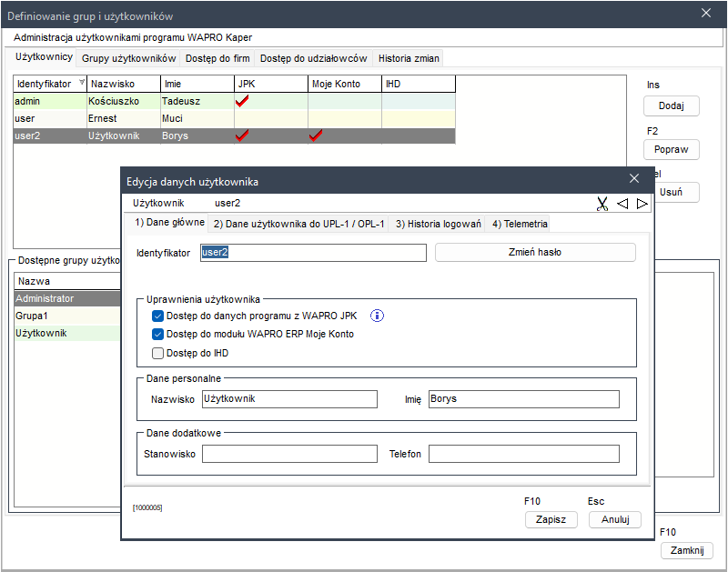This screenshot has height=572, width=728.
Task: Click the empty Stanowisko input field
Action: (289, 454)
